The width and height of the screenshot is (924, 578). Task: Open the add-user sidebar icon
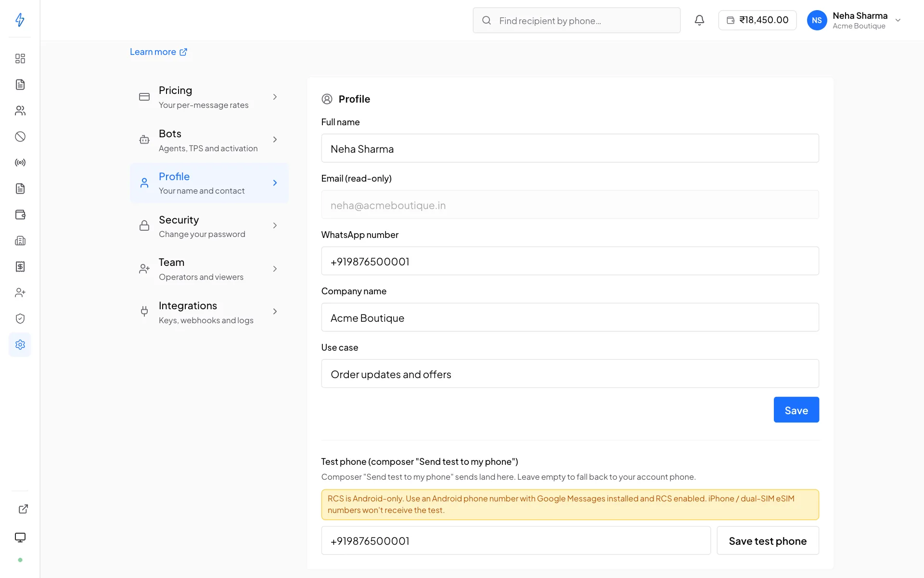coord(20,293)
